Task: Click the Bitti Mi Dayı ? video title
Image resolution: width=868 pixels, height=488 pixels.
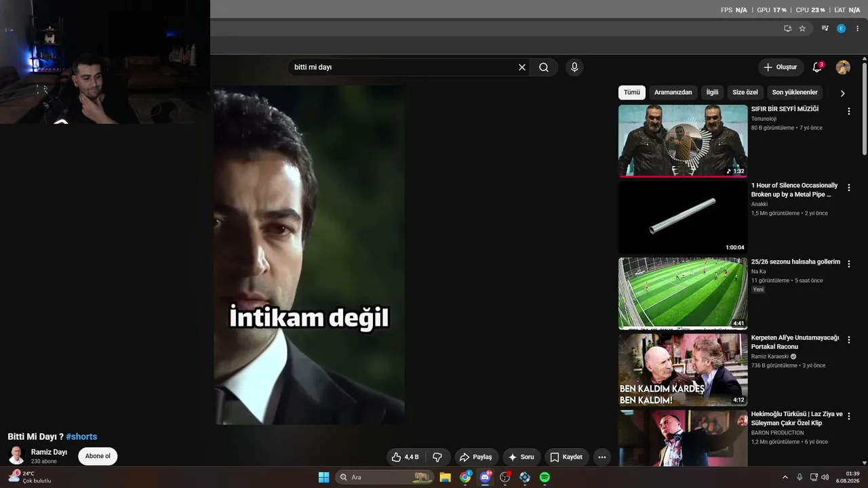Action: click(35, 436)
